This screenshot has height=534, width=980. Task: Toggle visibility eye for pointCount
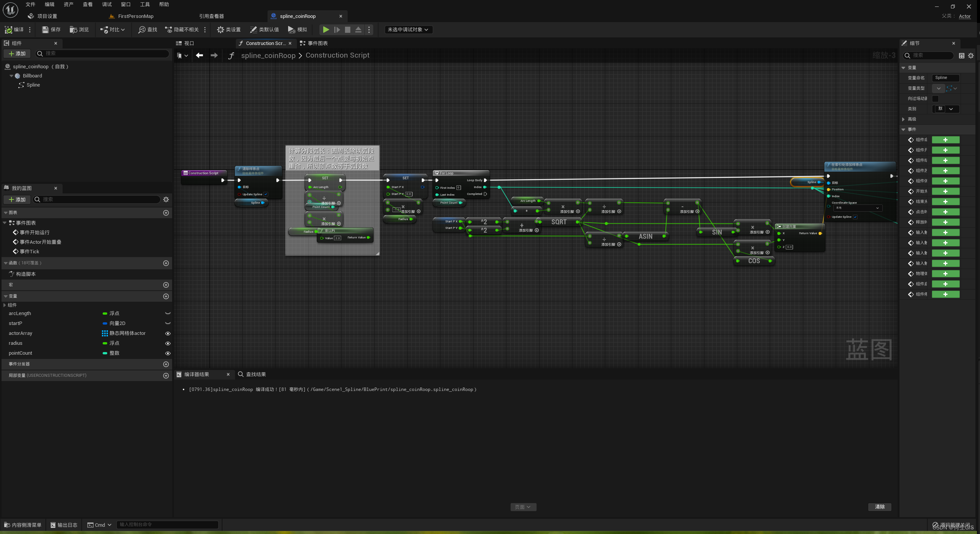pos(168,353)
